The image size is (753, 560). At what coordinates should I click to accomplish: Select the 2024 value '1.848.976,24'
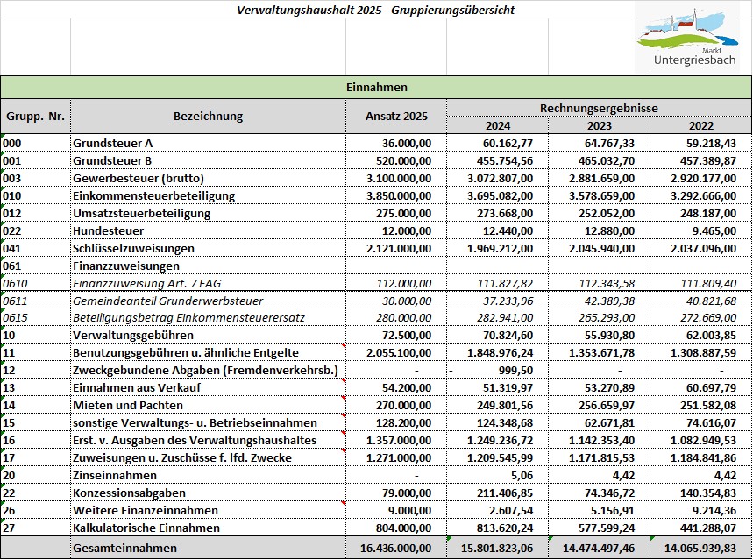(501, 353)
